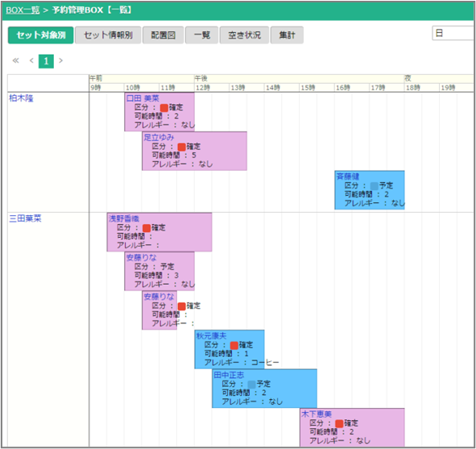Show the 空き状況 tab
The width and height of the screenshot is (476, 449).
click(x=244, y=35)
